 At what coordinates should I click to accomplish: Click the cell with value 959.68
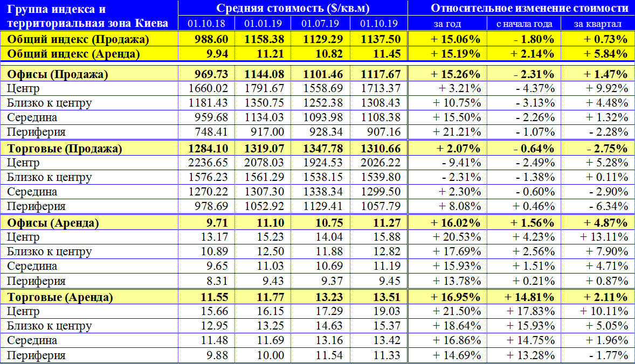211,117
